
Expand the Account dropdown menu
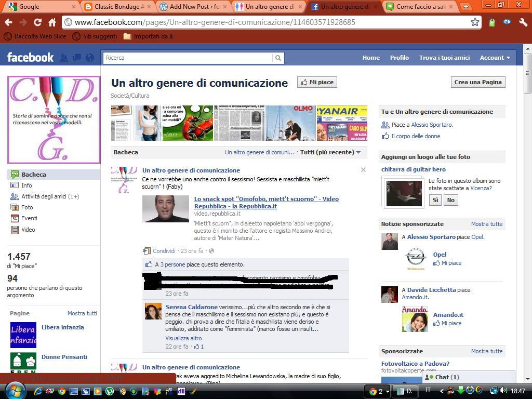[x=495, y=58]
